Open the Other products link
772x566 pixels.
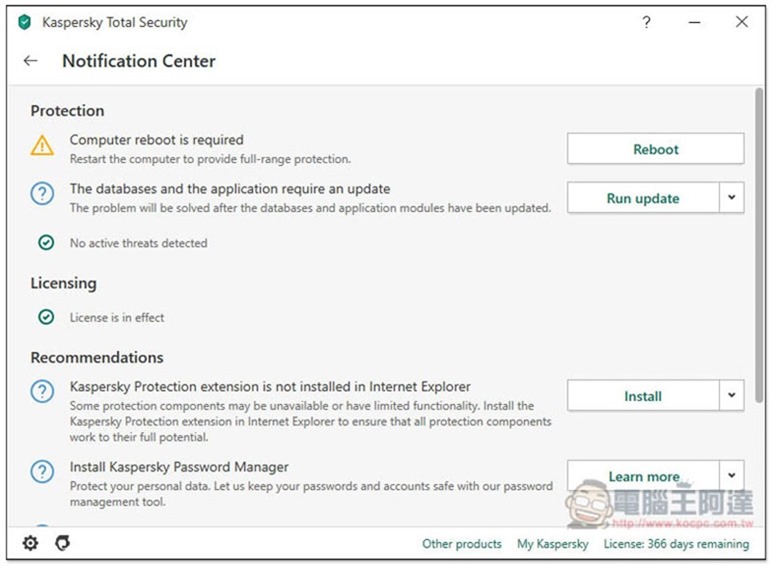pyautogui.click(x=462, y=544)
